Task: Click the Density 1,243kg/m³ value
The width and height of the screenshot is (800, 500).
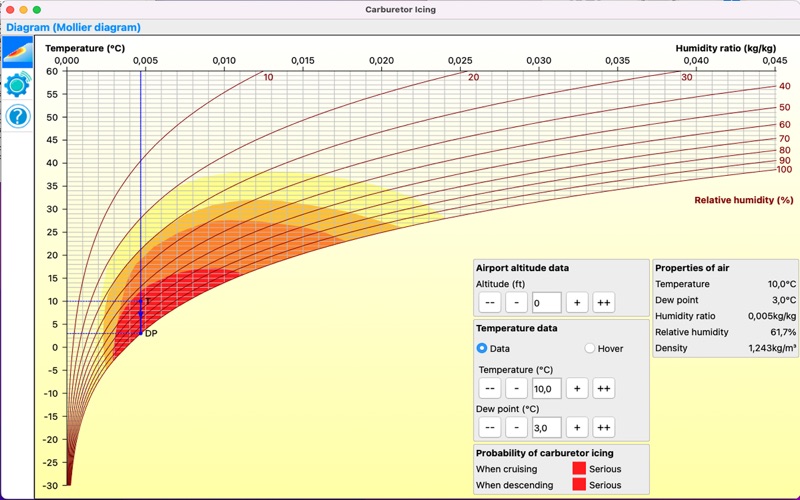Action: point(772,348)
